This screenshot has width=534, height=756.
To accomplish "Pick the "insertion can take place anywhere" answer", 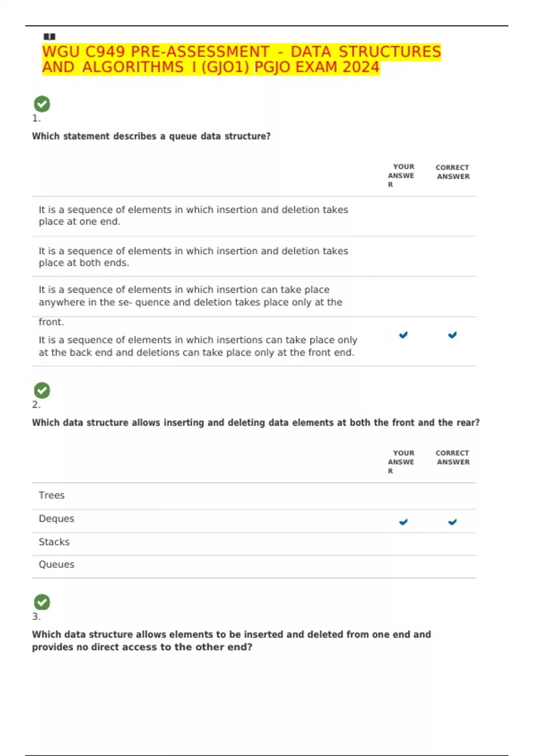I will (x=190, y=296).
